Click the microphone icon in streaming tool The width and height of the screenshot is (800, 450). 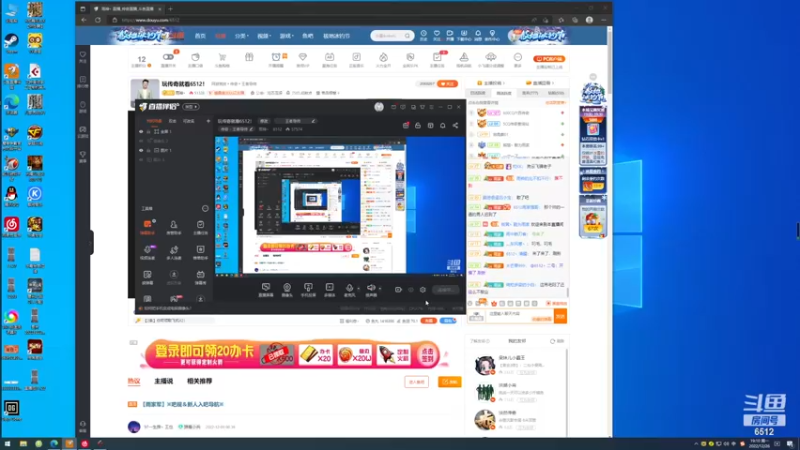pyautogui.click(x=349, y=288)
